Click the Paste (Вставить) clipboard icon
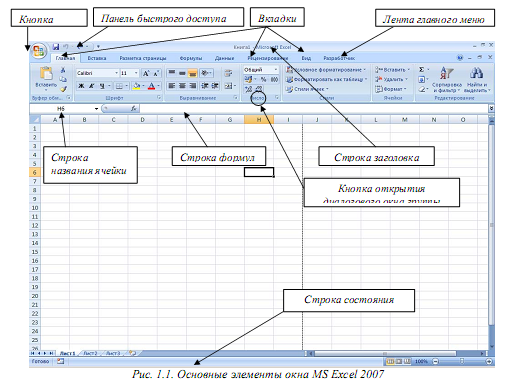Screen dimensions: 518x386 [x=46, y=73]
